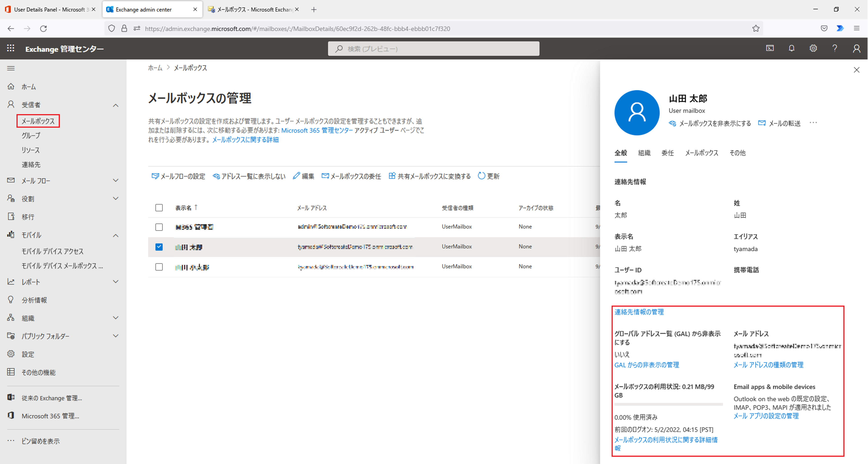Open more actions ellipsis in user panel
Viewport: 868px width, 464px height.
813,123
